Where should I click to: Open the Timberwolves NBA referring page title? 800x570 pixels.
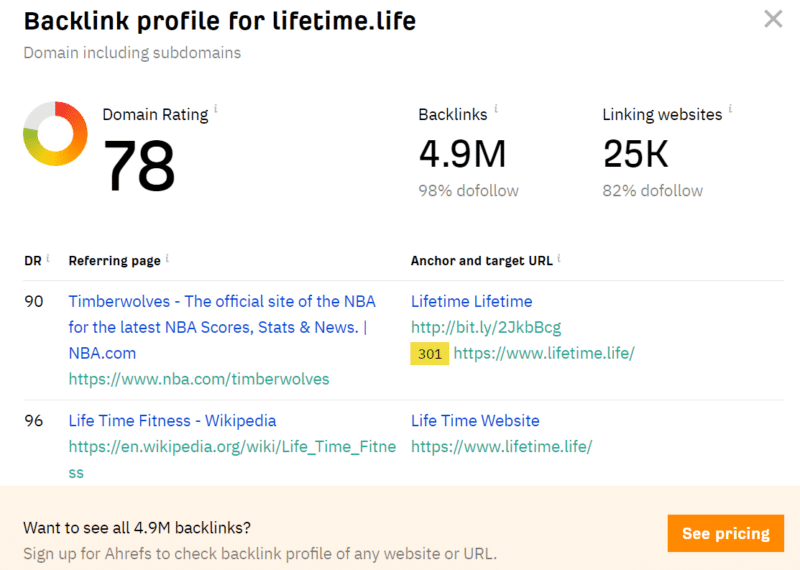(x=222, y=327)
